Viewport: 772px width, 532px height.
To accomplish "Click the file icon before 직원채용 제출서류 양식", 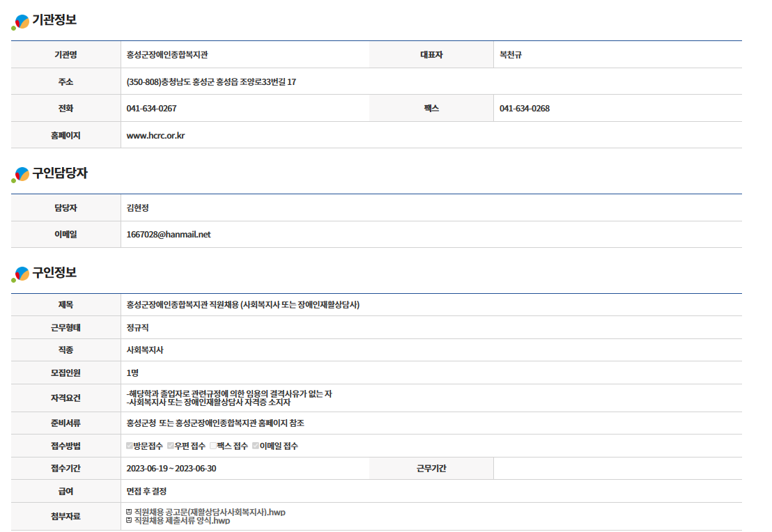I will (129, 521).
